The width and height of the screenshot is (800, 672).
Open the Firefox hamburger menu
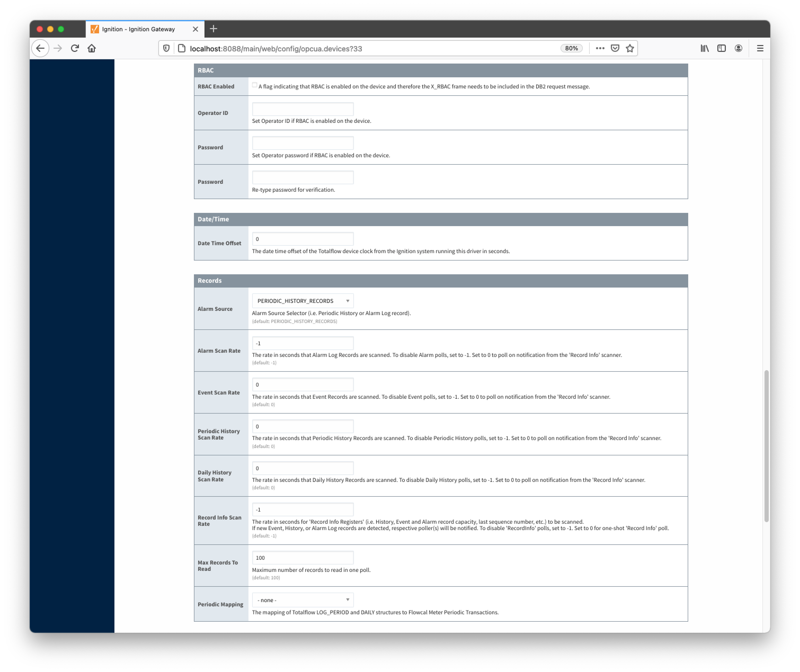click(x=760, y=48)
